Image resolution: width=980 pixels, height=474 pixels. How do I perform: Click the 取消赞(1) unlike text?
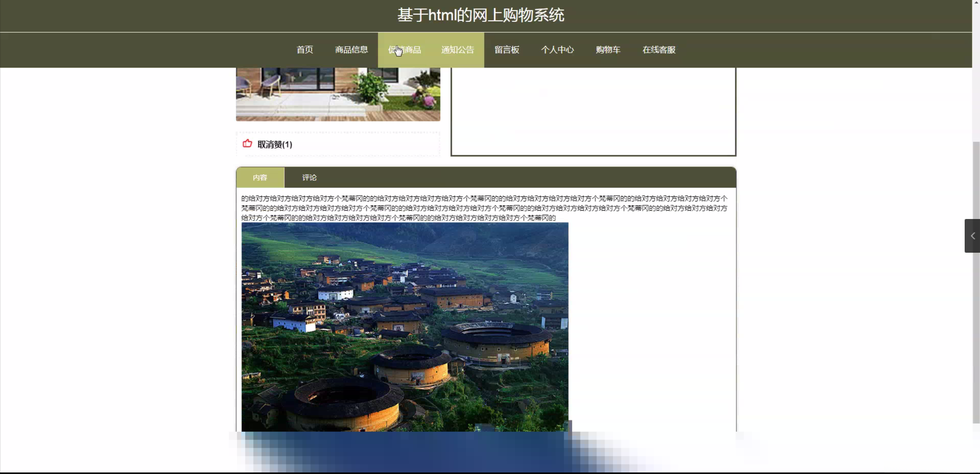click(275, 144)
